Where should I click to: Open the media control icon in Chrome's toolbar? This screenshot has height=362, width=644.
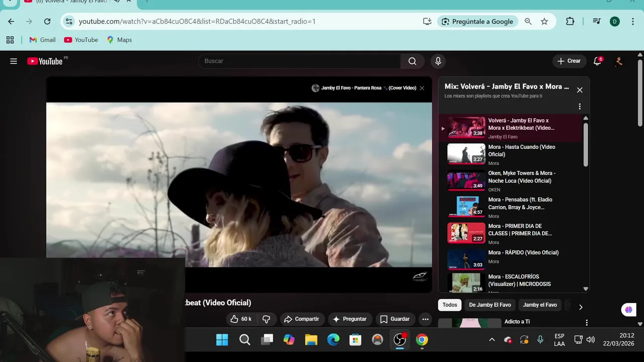coord(596,21)
